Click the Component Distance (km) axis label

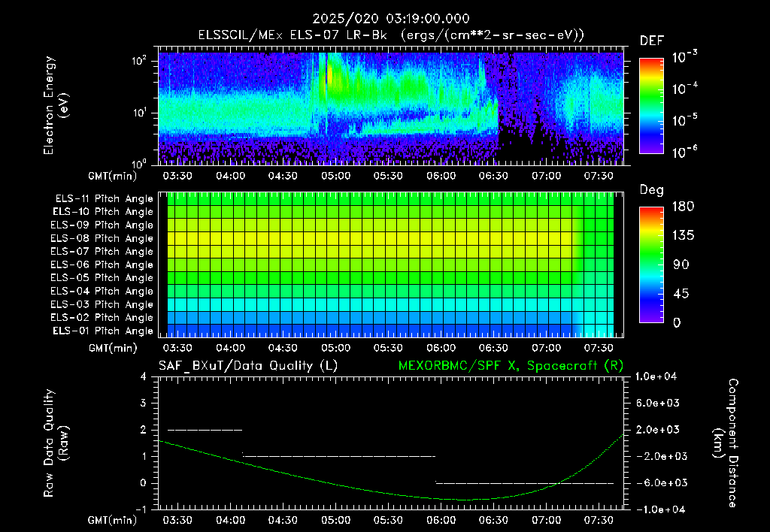tap(726, 443)
